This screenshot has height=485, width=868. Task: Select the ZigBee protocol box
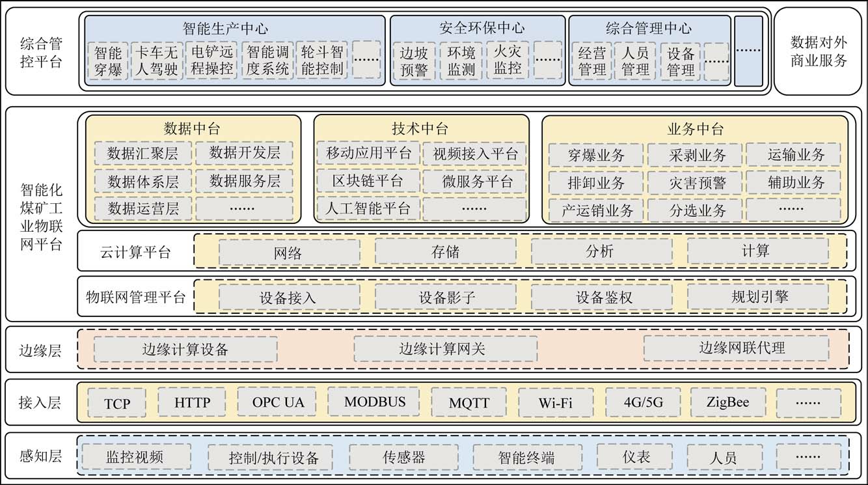point(727,402)
